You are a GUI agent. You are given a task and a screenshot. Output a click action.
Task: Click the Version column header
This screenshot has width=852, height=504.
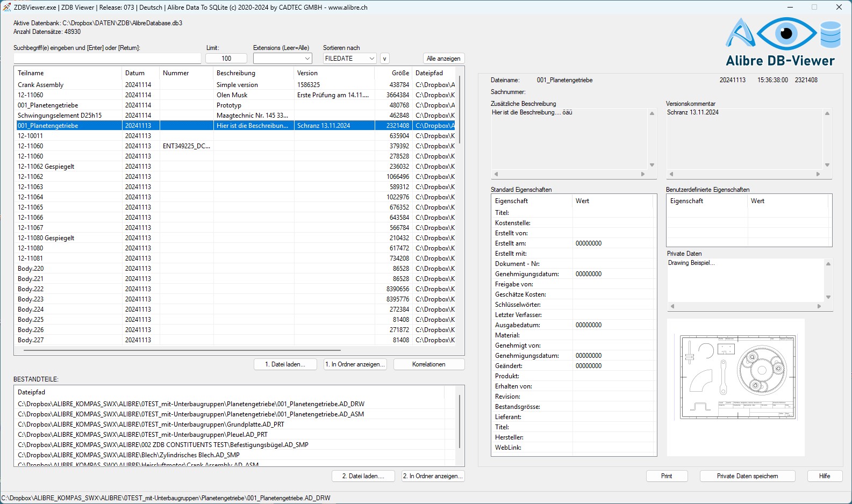point(334,73)
